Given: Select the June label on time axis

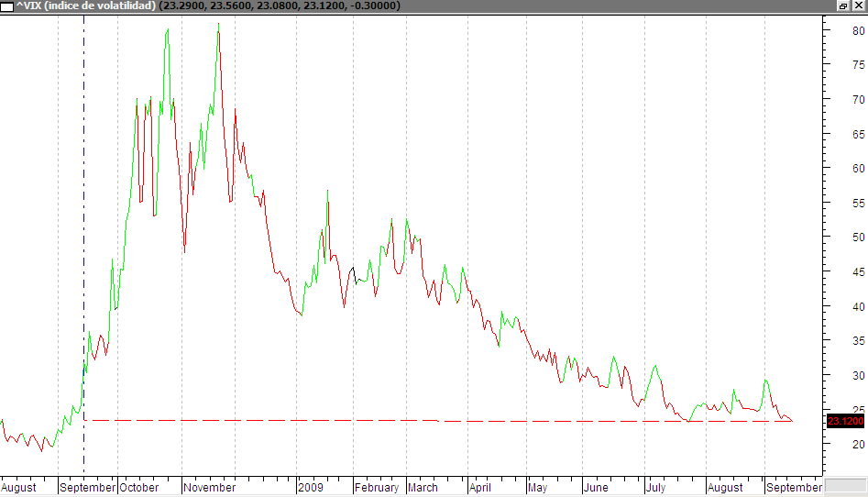Looking at the screenshot, I should (x=596, y=488).
